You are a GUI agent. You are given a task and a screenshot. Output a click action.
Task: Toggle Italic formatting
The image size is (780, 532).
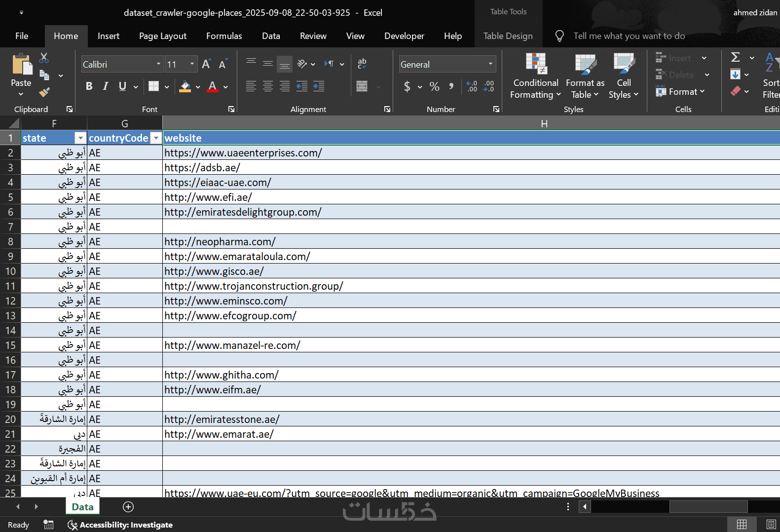coord(106,86)
